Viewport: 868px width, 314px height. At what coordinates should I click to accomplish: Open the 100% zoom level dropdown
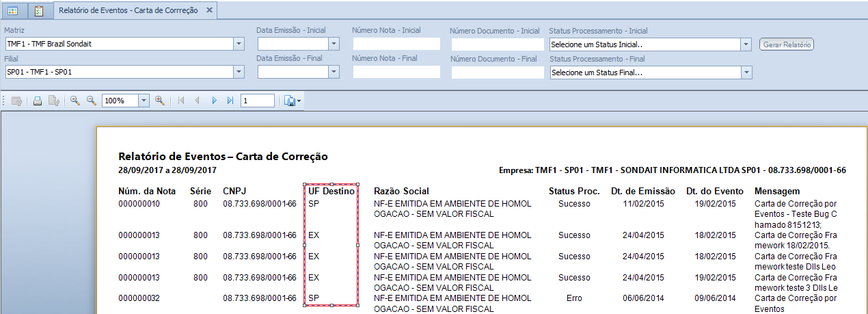(x=144, y=101)
